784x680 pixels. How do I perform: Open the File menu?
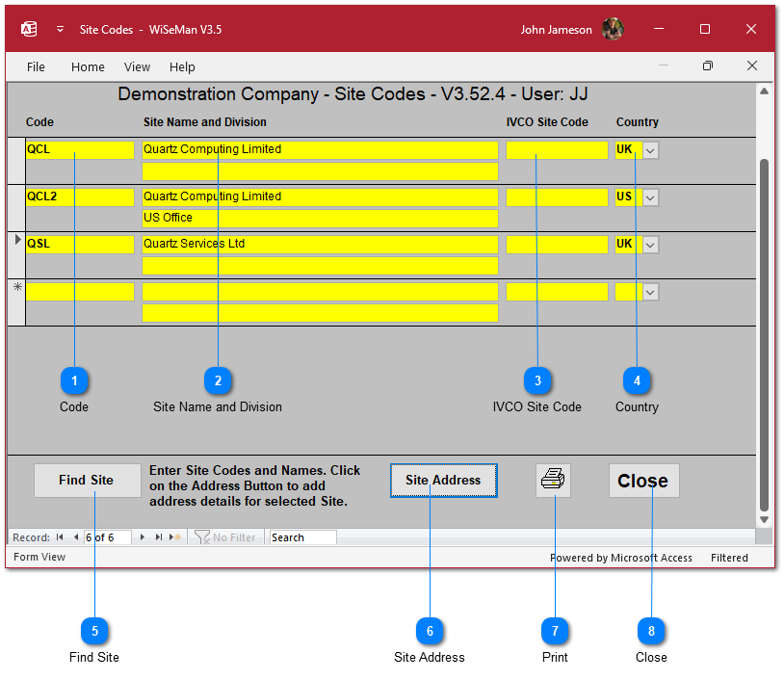pyautogui.click(x=36, y=67)
